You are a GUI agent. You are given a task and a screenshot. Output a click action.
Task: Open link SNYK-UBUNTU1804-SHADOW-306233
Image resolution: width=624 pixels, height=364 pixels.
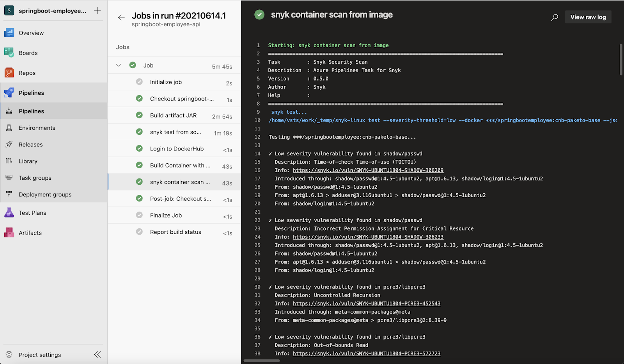[368, 237]
